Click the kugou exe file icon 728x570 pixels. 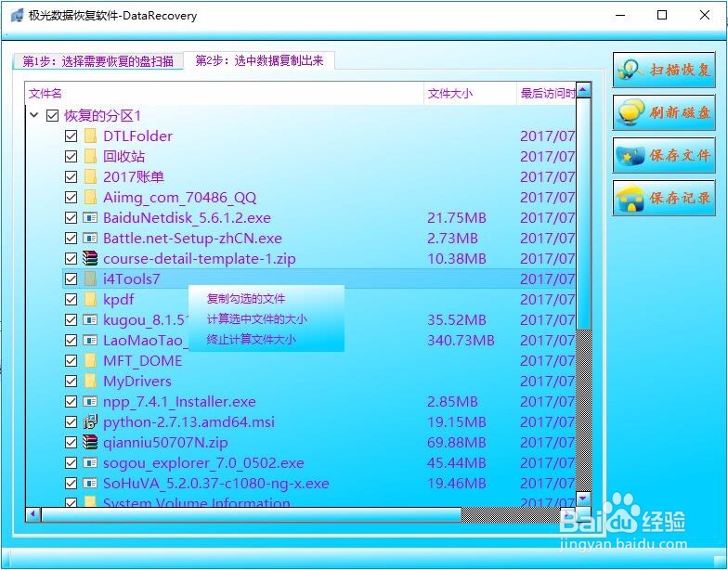click(90, 319)
